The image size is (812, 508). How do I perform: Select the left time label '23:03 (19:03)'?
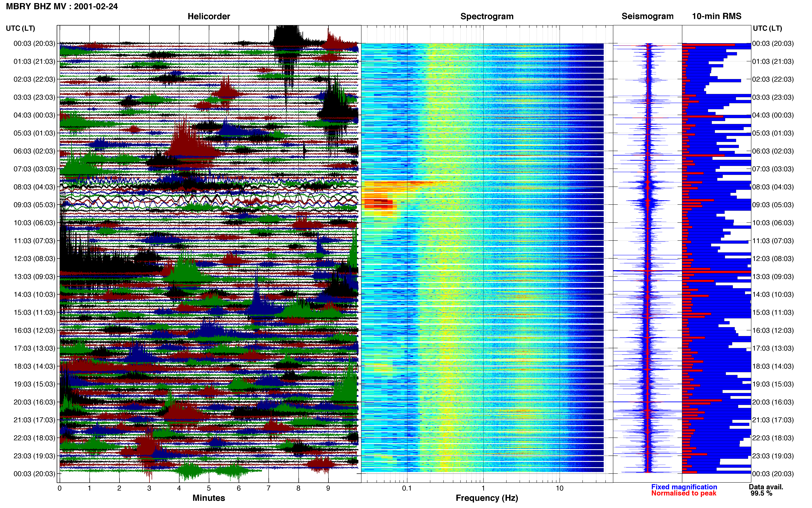(34, 456)
